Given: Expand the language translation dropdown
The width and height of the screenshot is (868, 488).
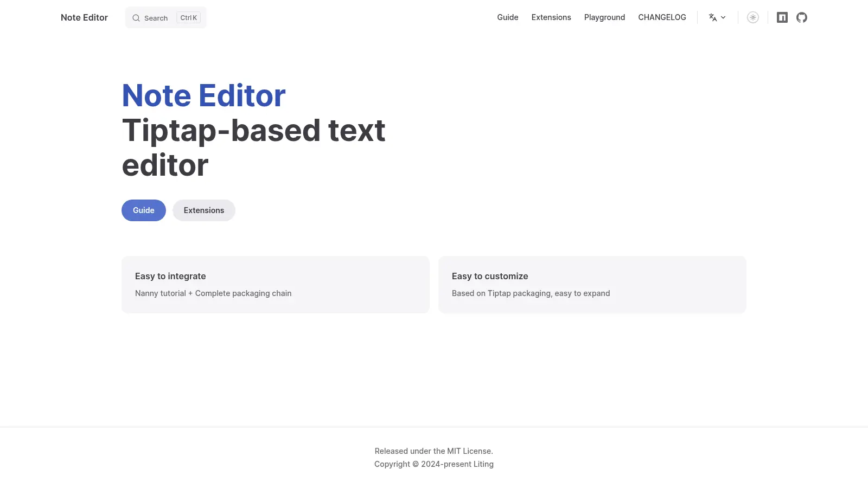Looking at the screenshot, I should 717,17.
